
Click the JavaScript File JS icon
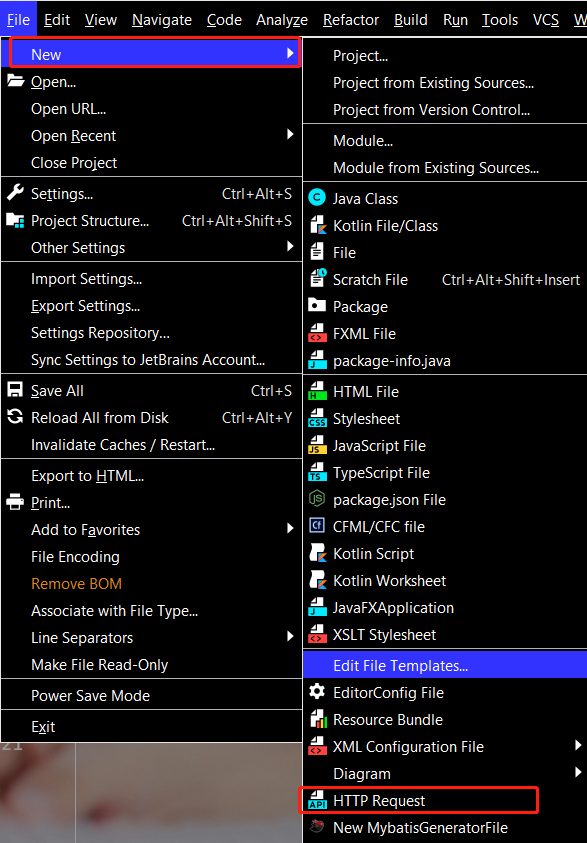coord(317,445)
